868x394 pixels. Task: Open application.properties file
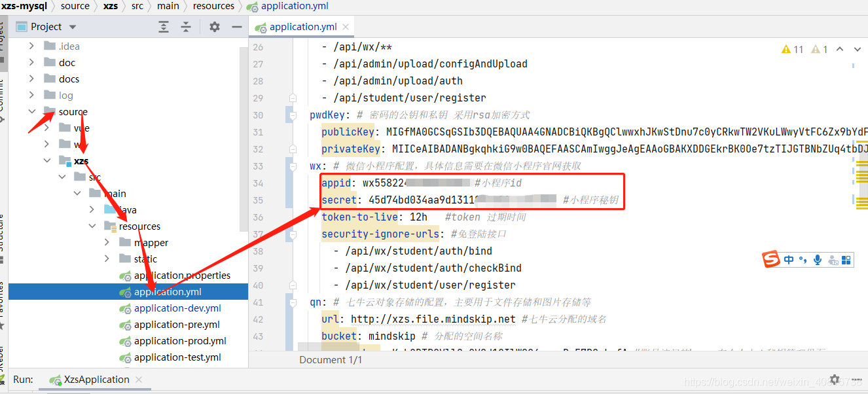click(182, 275)
